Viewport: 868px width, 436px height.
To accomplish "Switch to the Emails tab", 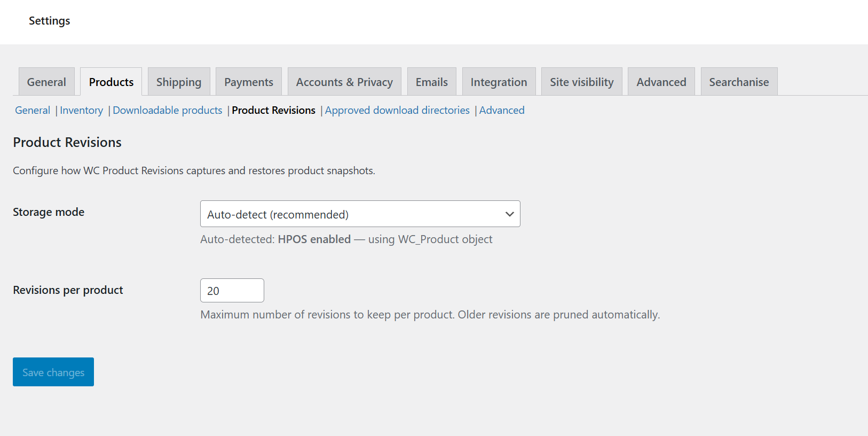I will click(431, 82).
